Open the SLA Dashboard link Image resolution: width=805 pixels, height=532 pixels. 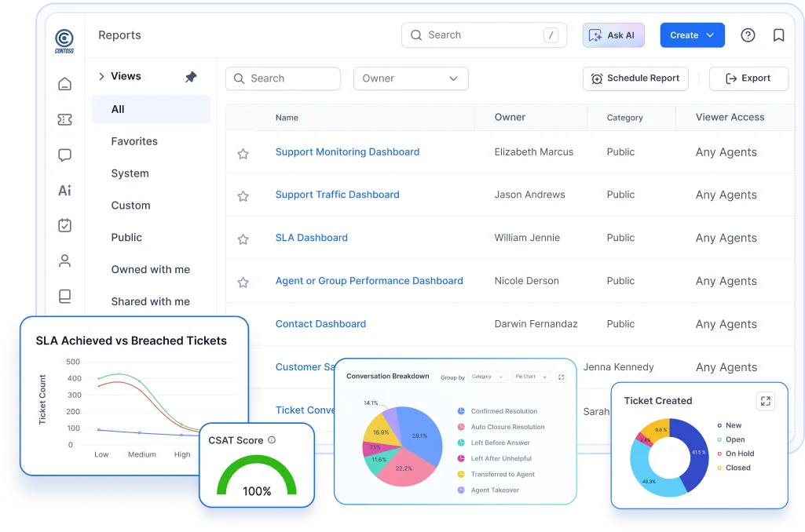(x=312, y=238)
